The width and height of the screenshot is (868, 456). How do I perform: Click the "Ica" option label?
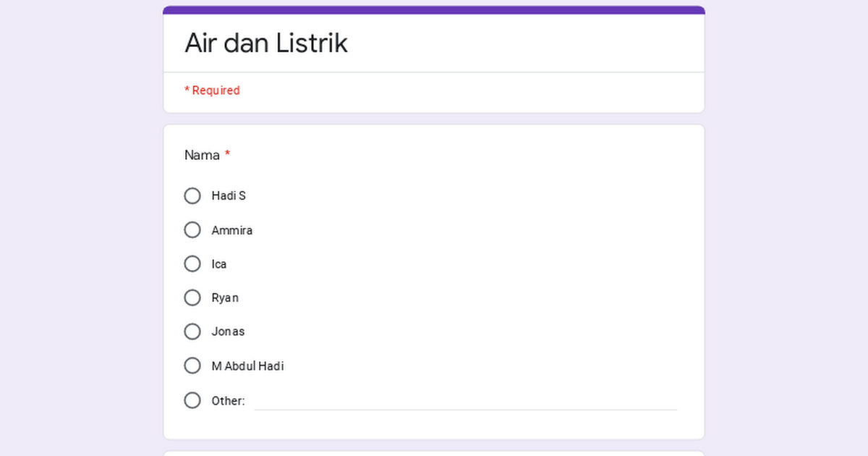tap(219, 263)
